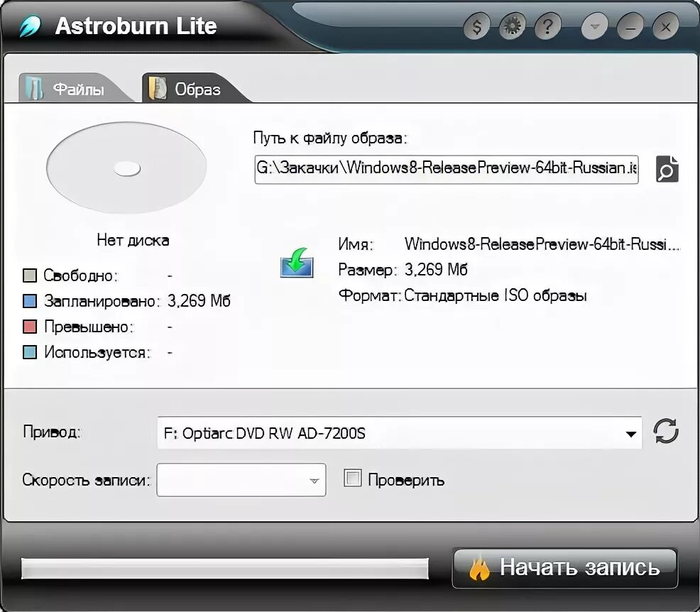Click the dollar sign purchase icon

476,27
